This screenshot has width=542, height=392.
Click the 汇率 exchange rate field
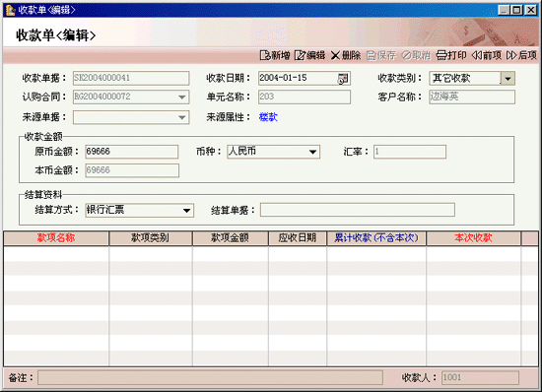[x=410, y=152]
